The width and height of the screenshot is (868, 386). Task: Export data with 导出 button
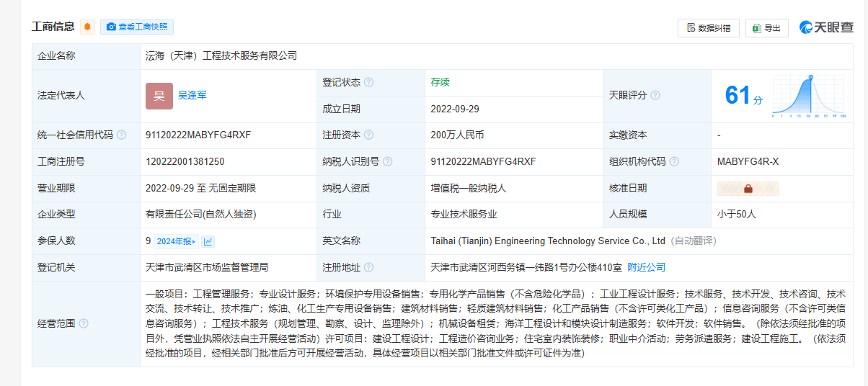click(x=766, y=28)
